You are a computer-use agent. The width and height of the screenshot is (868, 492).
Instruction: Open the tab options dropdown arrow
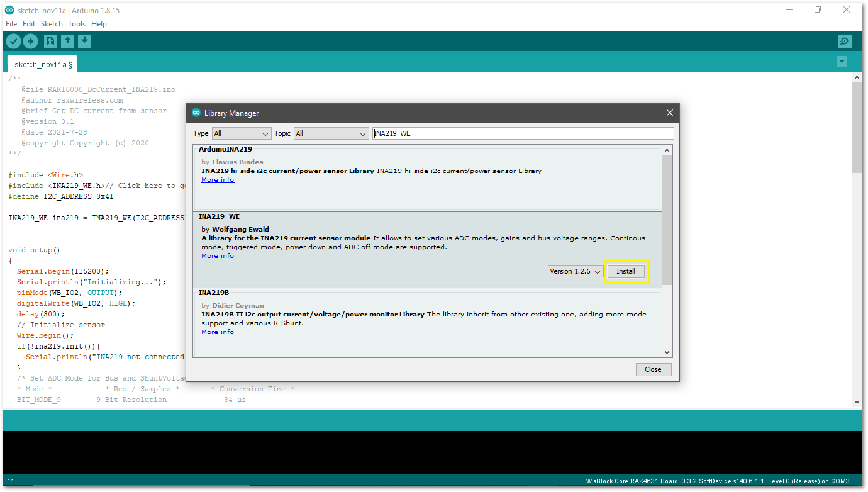[842, 62]
